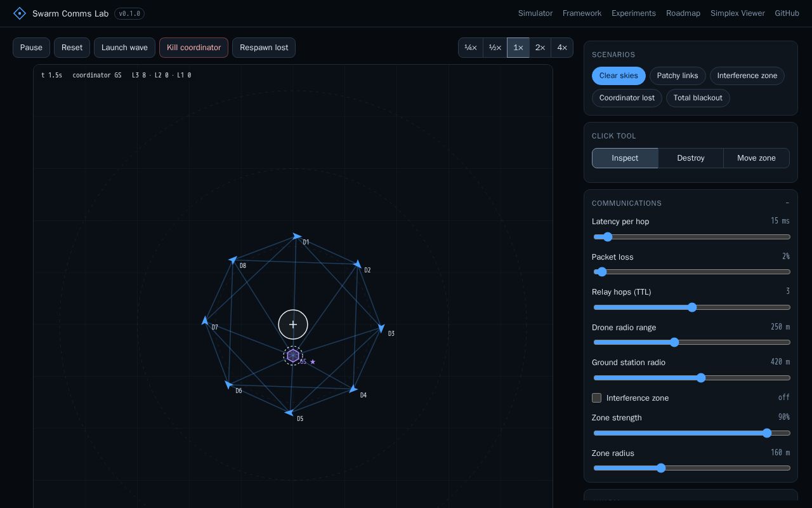Click the Drone radio range slider
The width and height of the screenshot is (812, 508).
691,342
